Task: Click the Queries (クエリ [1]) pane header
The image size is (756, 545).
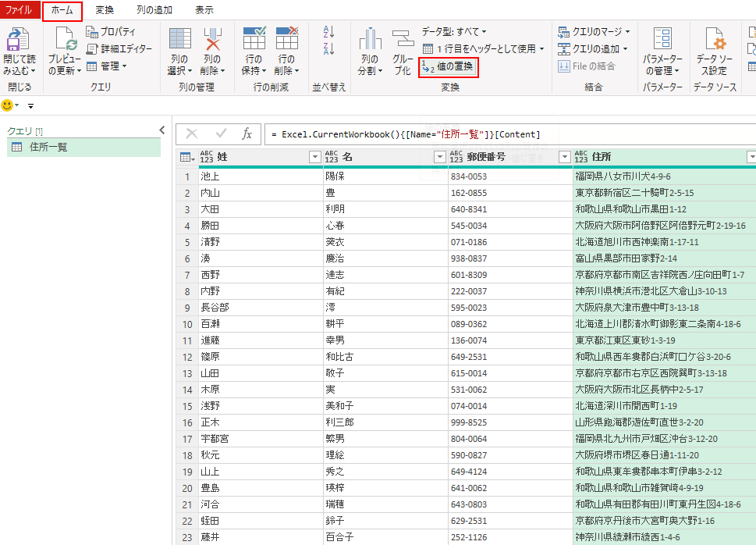Action: tap(25, 131)
